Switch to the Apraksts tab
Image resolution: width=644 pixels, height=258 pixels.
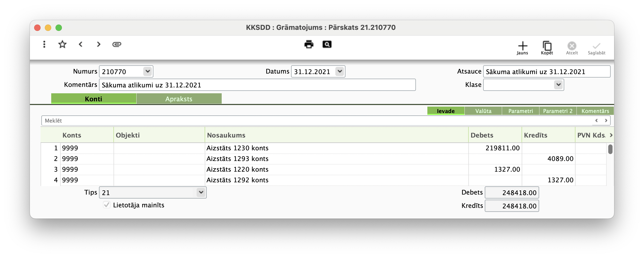pyautogui.click(x=179, y=99)
